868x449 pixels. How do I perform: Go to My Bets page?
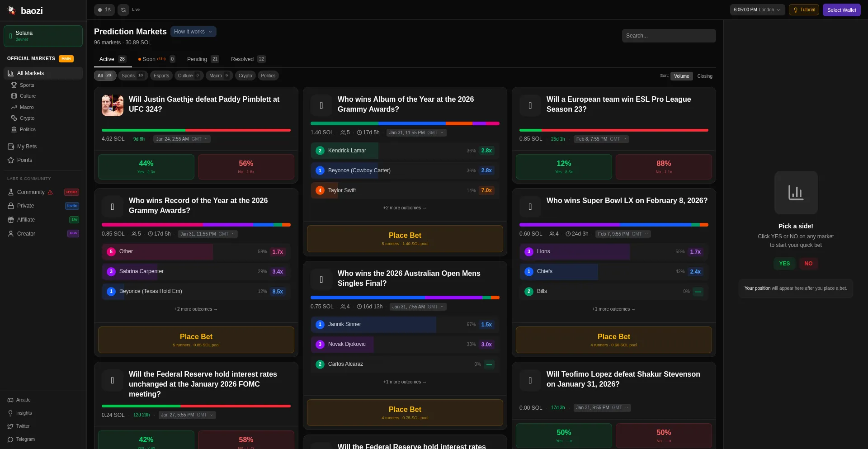[27, 147]
